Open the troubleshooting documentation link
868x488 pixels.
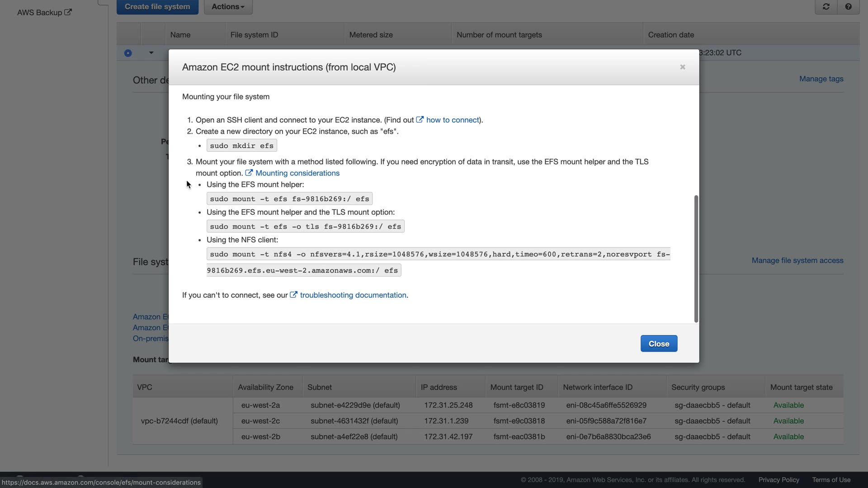pyautogui.click(x=353, y=295)
